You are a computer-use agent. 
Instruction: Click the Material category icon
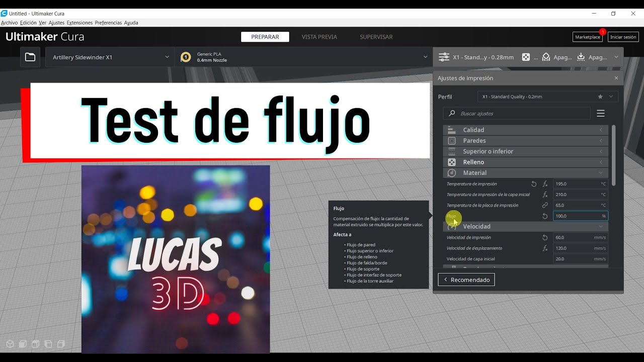[x=452, y=173]
